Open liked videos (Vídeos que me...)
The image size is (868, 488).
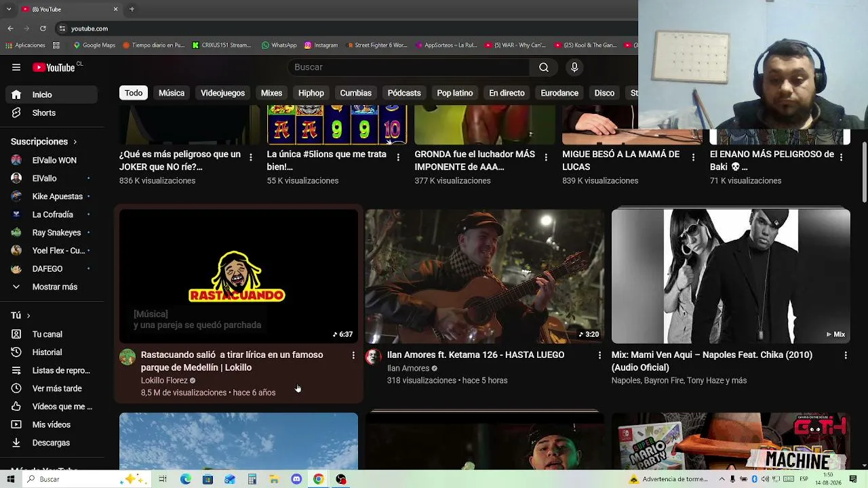point(52,407)
